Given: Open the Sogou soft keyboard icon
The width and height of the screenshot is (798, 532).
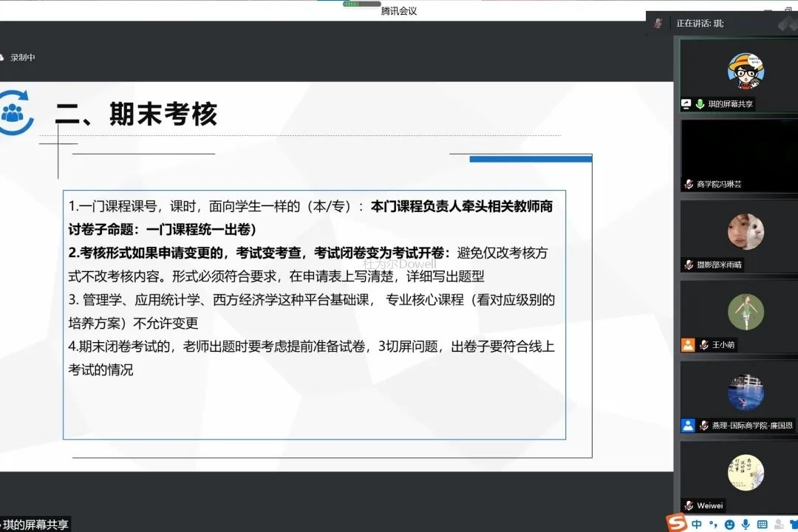Looking at the screenshot, I should tap(762, 524).
